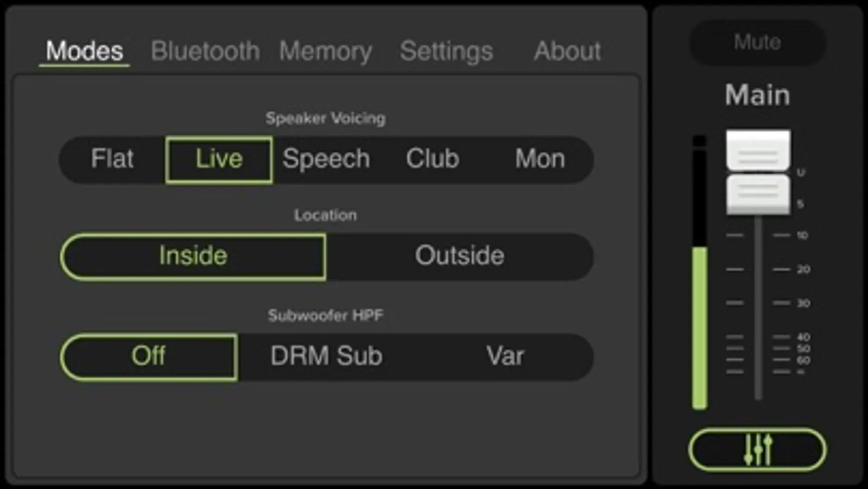The image size is (868, 489).
Task: Switch voicing to Mon
Action: [540, 159]
